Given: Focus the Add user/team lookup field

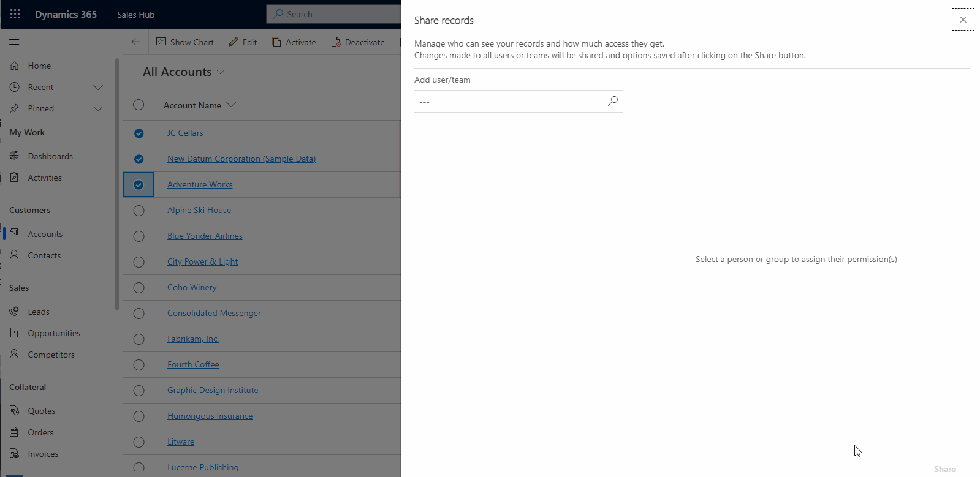Looking at the screenshot, I should [510, 102].
